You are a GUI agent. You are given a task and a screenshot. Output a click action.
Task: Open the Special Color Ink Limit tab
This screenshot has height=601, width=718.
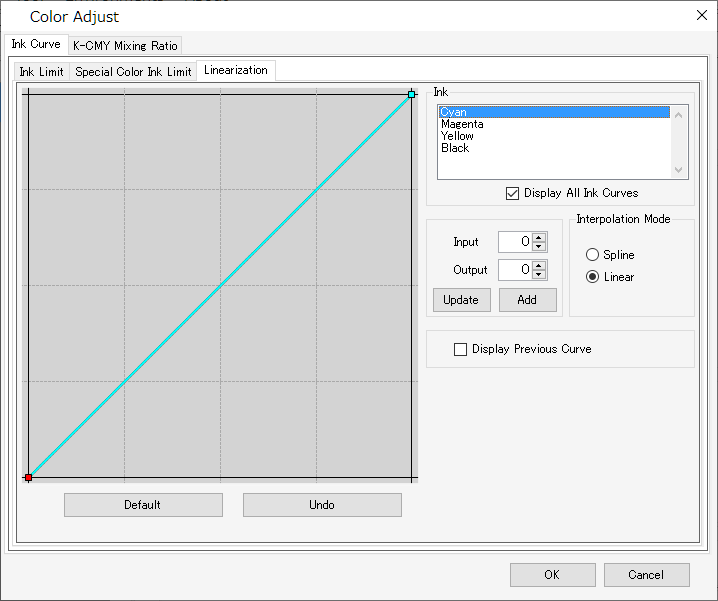133,72
